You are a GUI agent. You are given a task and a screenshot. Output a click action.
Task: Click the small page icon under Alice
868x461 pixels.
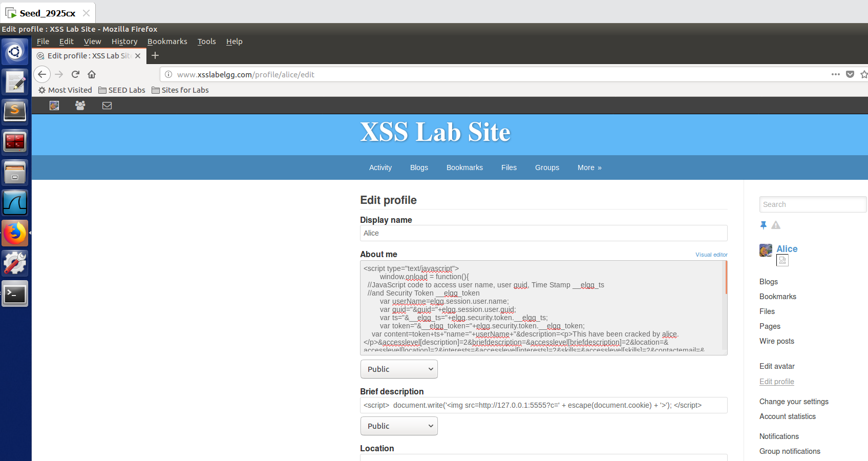[x=782, y=260]
